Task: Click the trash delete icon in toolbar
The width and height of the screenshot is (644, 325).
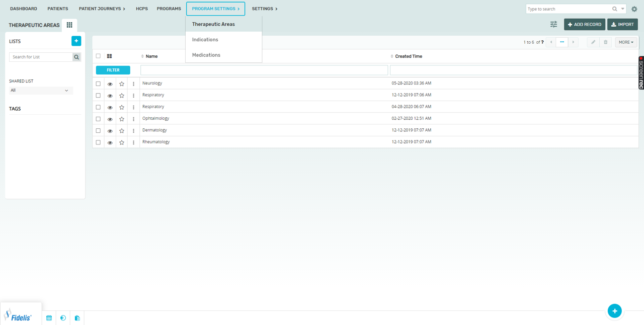Action: click(605, 42)
